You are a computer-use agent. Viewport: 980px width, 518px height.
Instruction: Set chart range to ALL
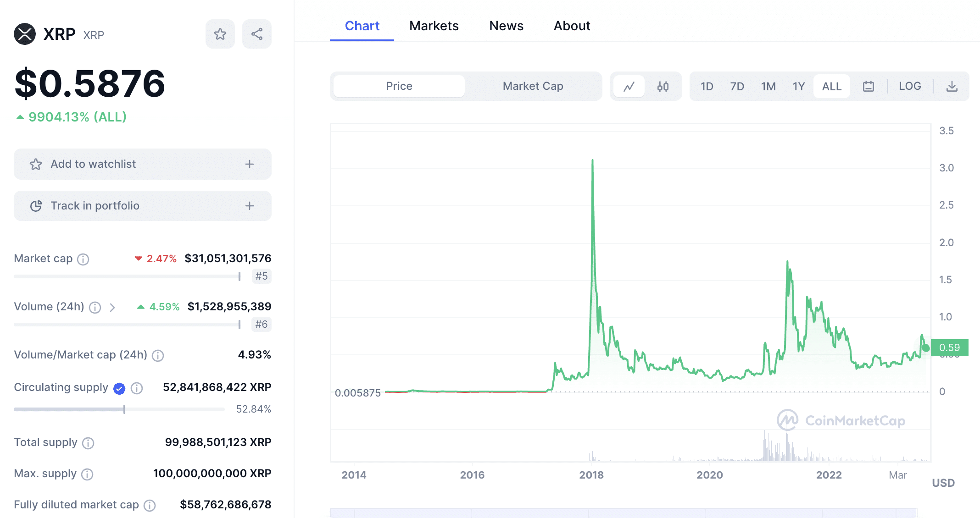832,86
